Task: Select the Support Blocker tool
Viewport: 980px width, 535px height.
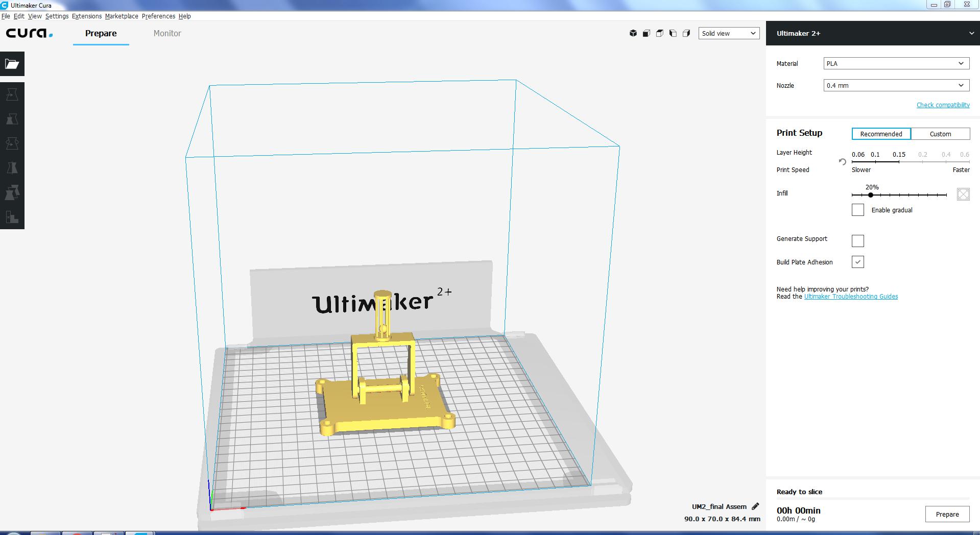Action: pos(12,217)
